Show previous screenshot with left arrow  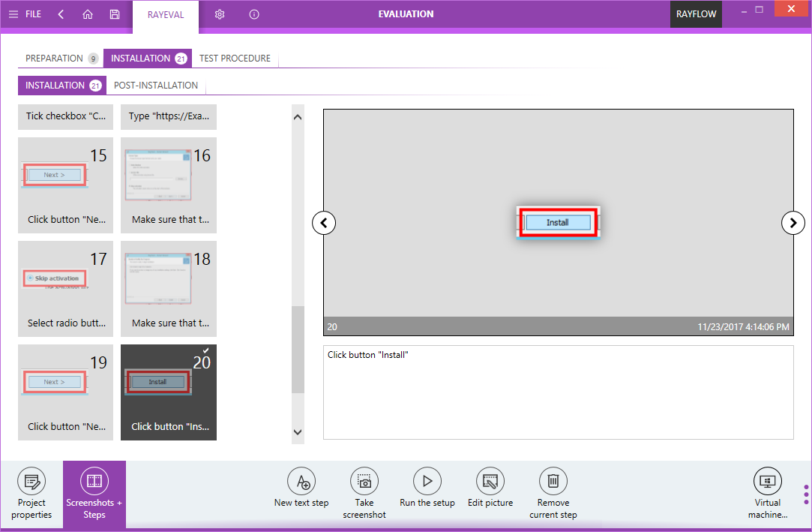[324, 223]
